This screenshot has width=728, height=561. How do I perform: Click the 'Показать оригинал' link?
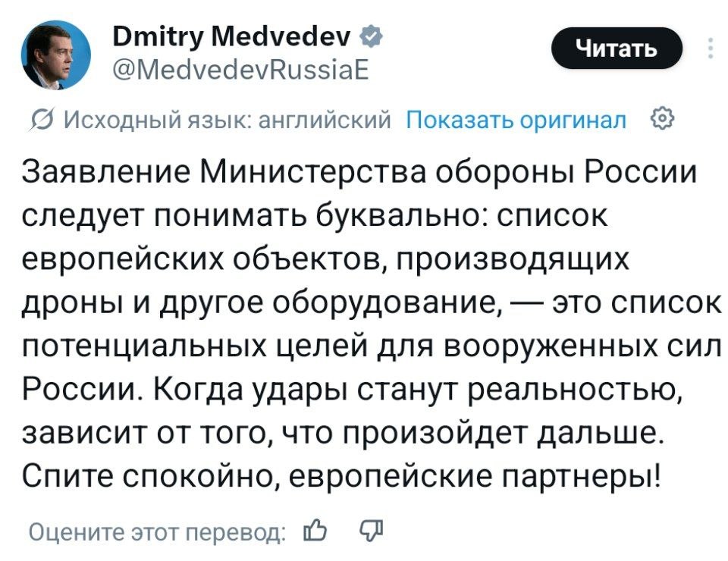pyautogui.click(x=517, y=120)
